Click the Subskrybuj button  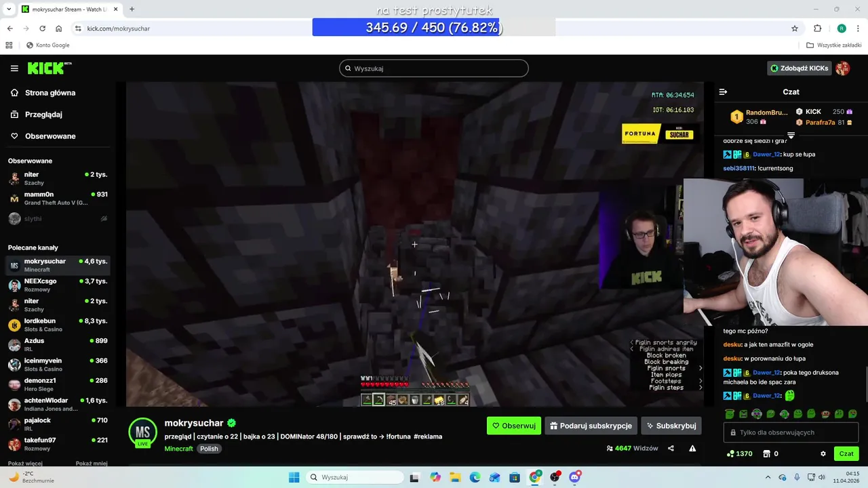[x=671, y=426]
